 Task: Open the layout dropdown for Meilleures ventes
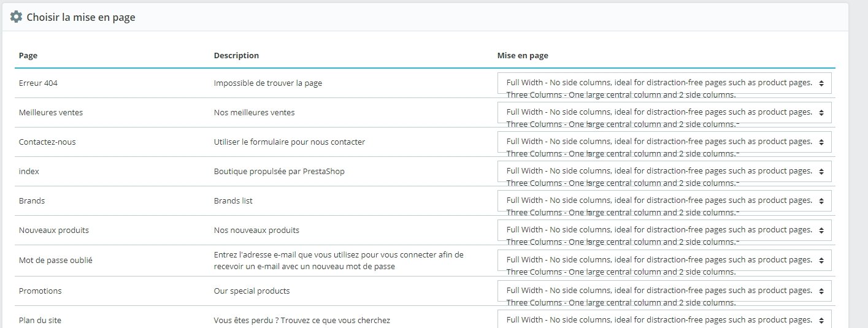pyautogui.click(x=664, y=112)
